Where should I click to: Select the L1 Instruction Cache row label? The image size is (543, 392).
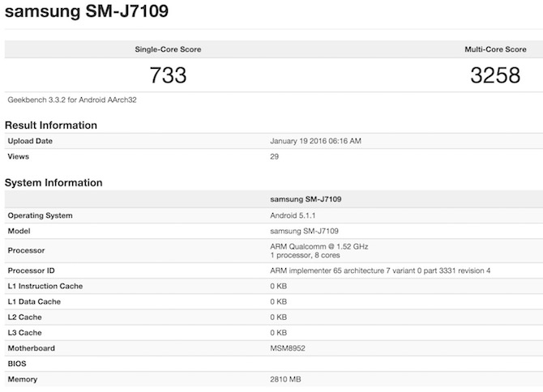tap(45, 286)
